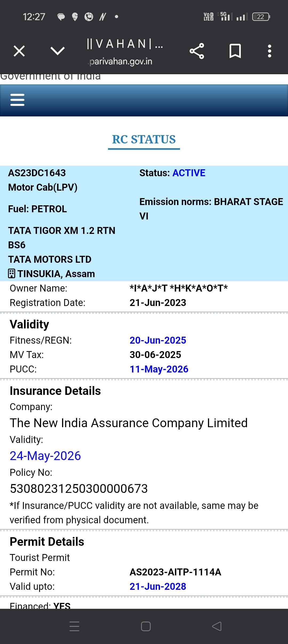Tap the share icon
The image size is (288, 644).
tap(197, 51)
